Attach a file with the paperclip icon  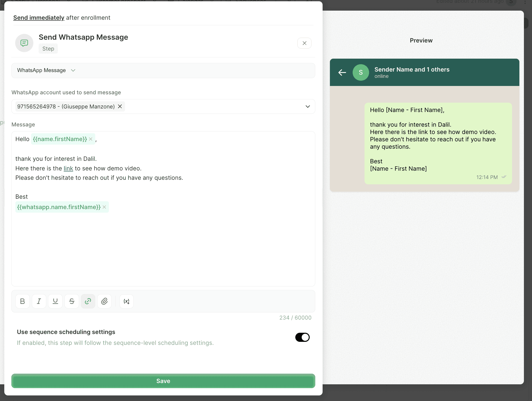point(104,301)
